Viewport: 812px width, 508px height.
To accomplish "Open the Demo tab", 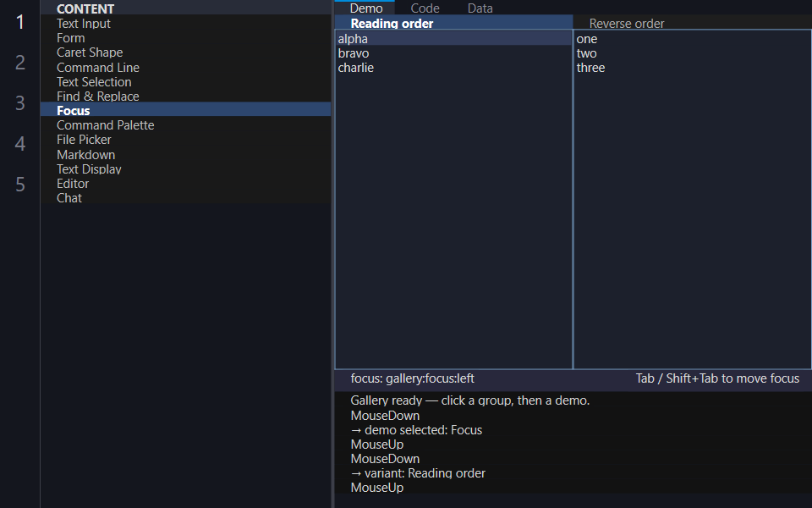I will tap(366, 8).
